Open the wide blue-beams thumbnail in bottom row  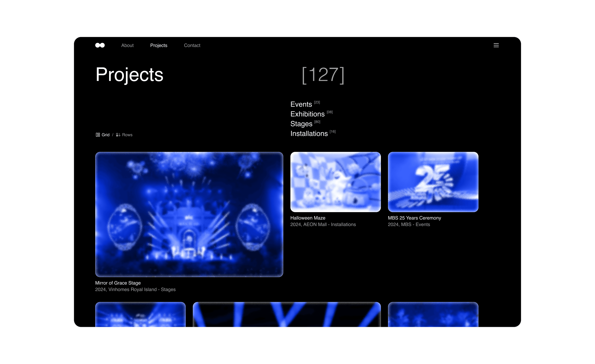point(287,314)
